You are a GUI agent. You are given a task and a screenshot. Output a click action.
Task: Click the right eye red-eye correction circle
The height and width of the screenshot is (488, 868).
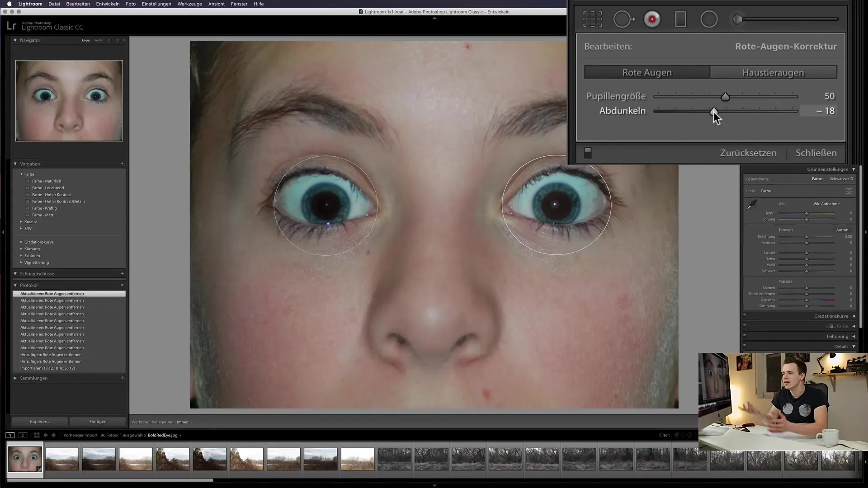point(556,205)
